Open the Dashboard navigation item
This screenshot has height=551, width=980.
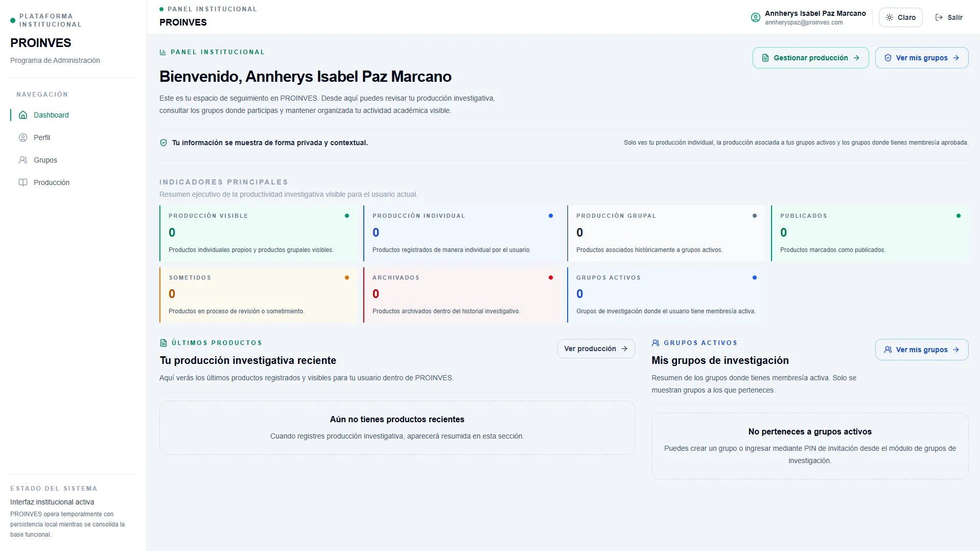(x=74, y=115)
